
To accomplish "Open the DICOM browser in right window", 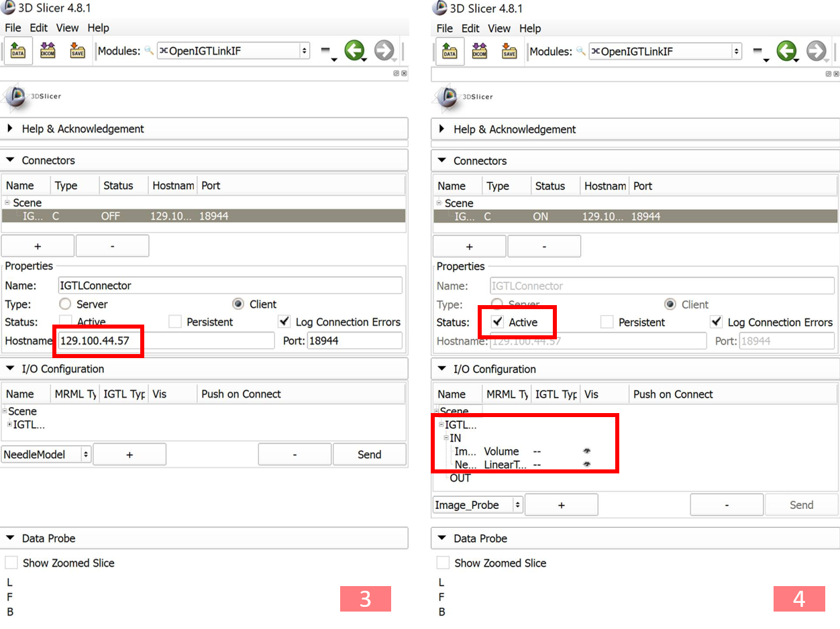I will [x=480, y=51].
